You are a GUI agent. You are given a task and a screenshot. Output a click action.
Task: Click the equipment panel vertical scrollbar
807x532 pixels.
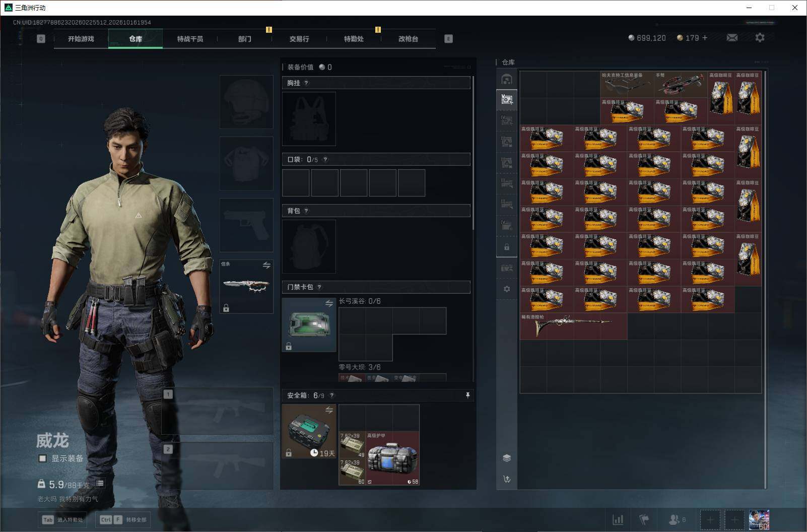coord(473,153)
